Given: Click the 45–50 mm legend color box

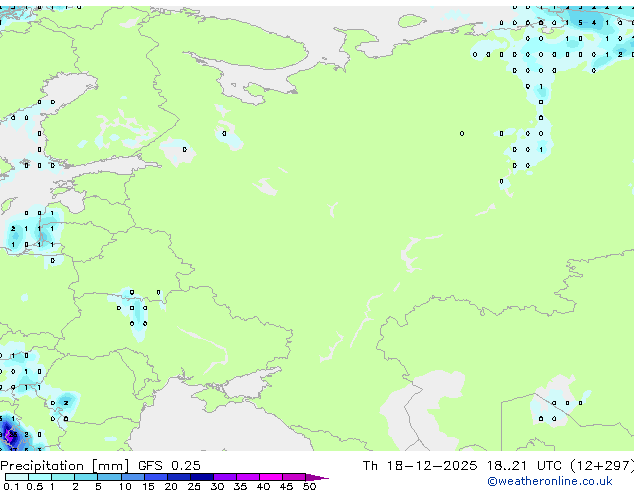Looking at the screenshot, I should 294,477.
